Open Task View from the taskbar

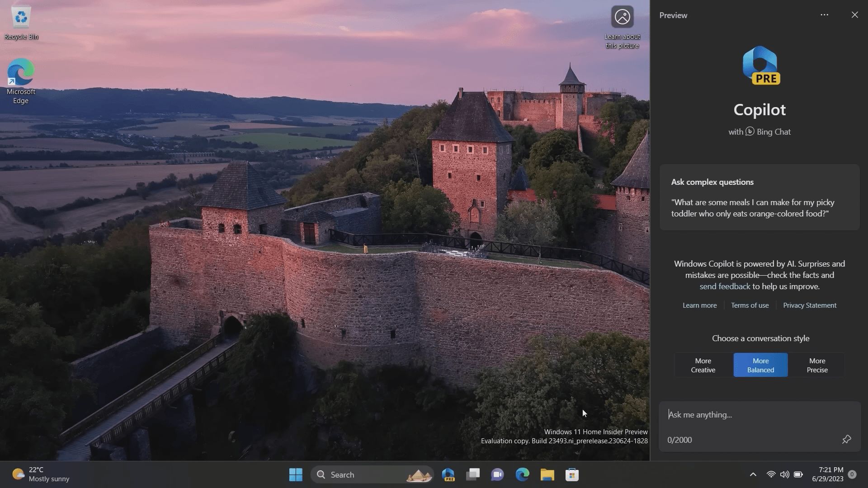(473, 474)
